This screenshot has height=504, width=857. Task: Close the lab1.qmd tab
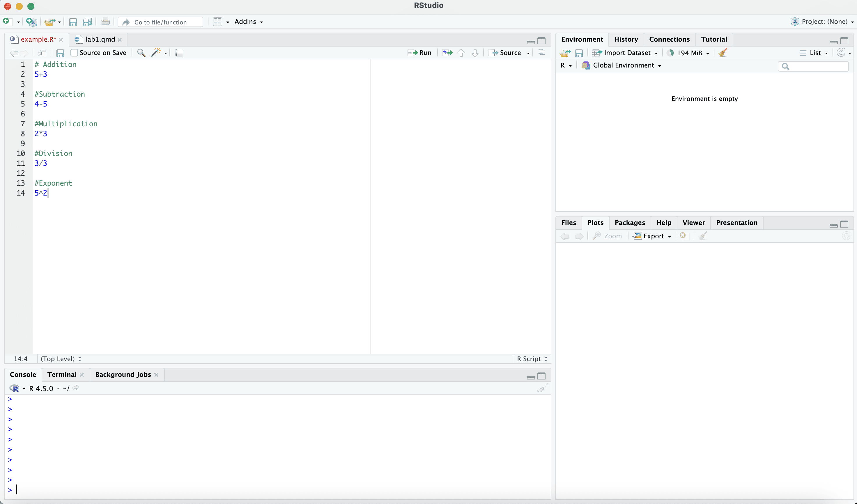[120, 40]
